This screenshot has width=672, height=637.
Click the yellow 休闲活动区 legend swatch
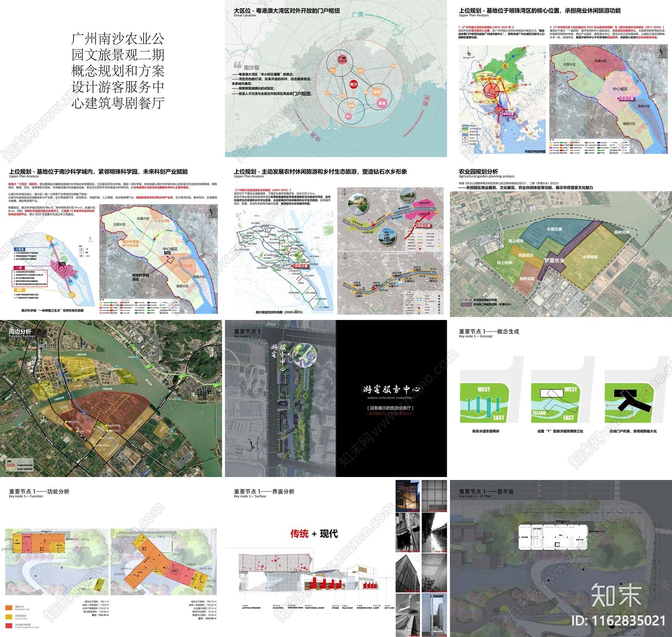click(x=9, y=616)
